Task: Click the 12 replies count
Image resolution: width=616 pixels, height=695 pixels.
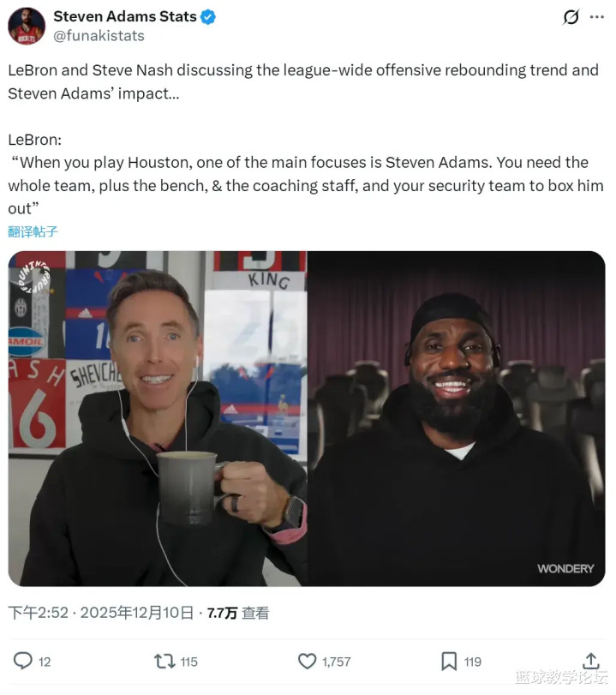Action: click(45, 662)
